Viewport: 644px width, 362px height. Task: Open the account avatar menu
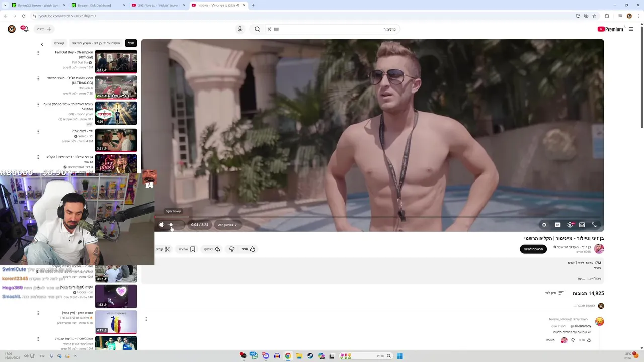[x=11, y=29]
